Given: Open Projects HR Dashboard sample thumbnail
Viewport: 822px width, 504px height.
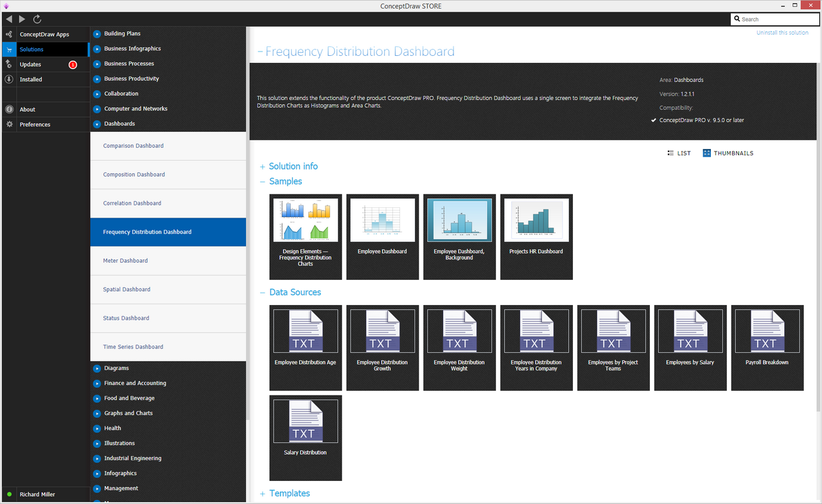Looking at the screenshot, I should point(536,237).
